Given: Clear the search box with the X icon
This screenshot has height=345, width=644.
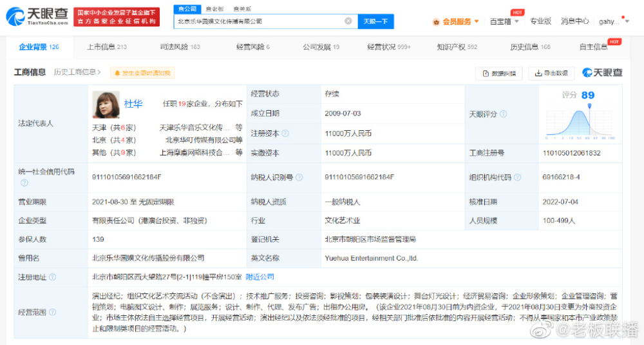Looking at the screenshot, I should (348, 21).
